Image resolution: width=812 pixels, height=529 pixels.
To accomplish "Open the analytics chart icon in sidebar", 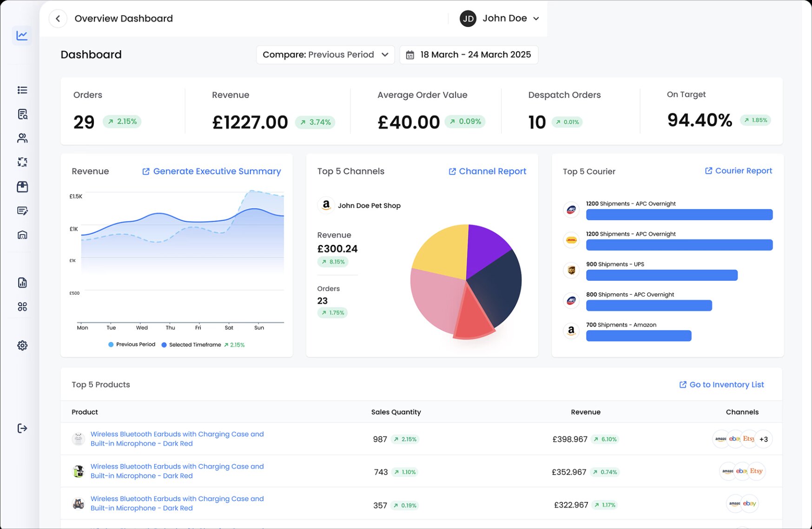I will tap(22, 35).
